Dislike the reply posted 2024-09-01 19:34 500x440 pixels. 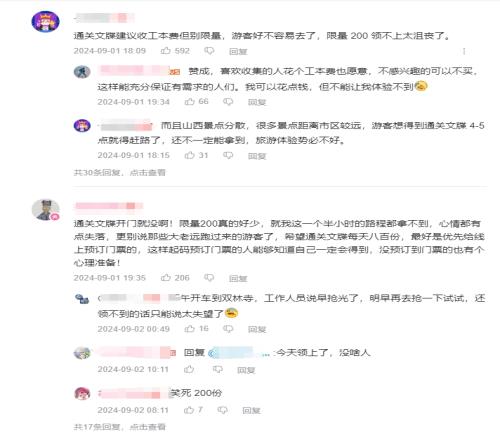[x=228, y=102]
